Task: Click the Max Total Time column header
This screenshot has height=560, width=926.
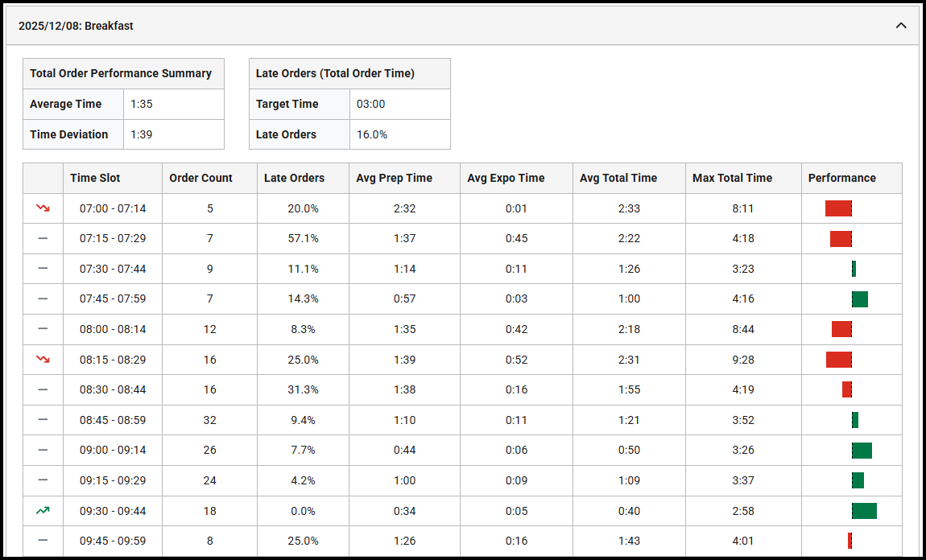Action: 732,178
